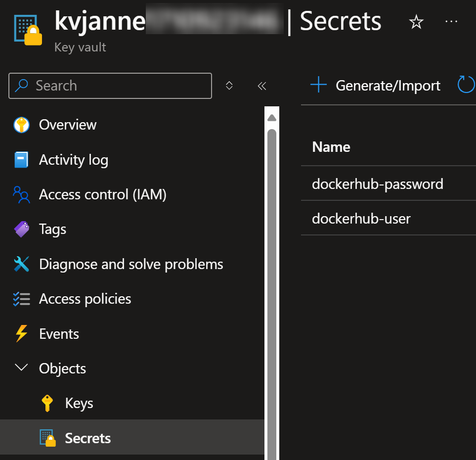Collapse the Objects section chevron
476x460 pixels.
click(21, 368)
